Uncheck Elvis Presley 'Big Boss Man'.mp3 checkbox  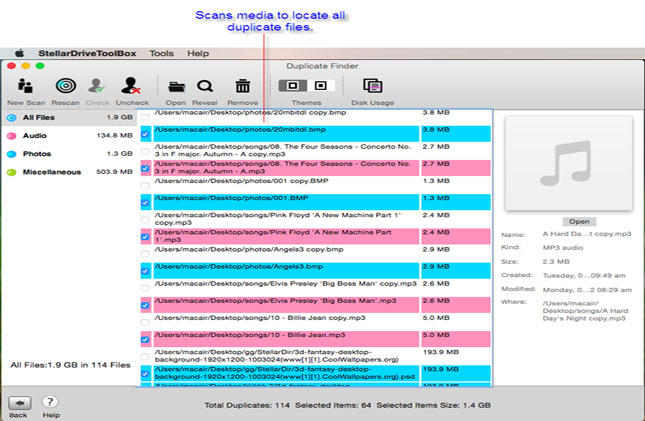pos(145,305)
